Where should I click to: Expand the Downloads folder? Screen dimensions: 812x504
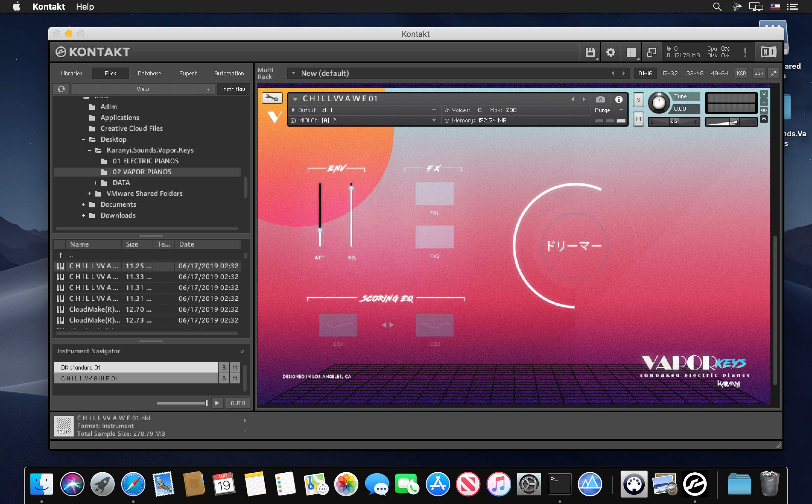click(x=83, y=215)
